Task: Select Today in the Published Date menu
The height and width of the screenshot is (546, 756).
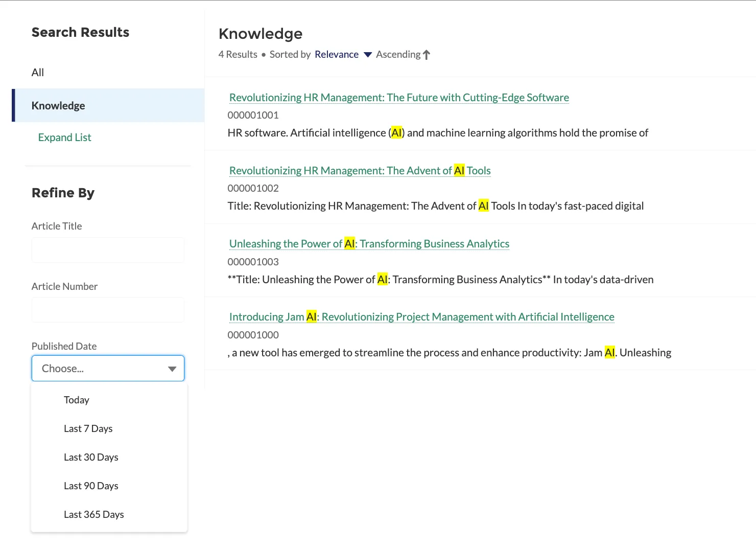Action: [x=76, y=400]
